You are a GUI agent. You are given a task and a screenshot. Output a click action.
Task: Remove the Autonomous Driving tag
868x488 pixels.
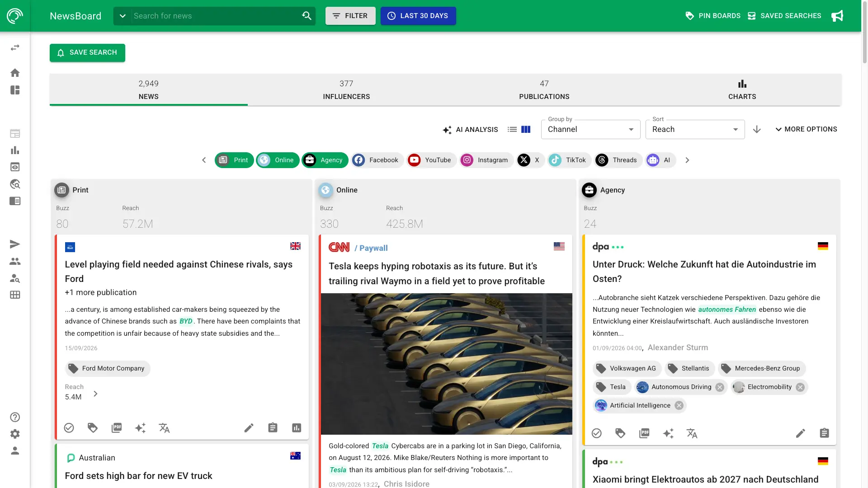[720, 387]
